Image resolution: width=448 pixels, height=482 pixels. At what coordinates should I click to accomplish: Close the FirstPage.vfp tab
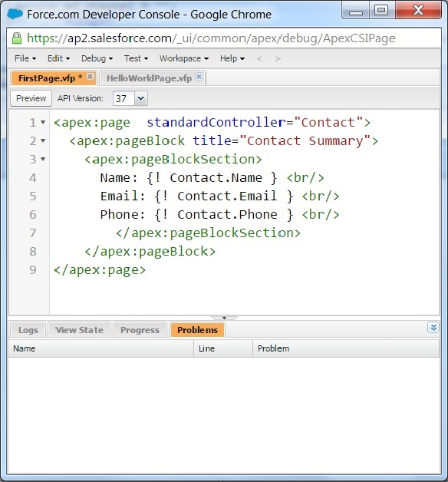(90, 76)
